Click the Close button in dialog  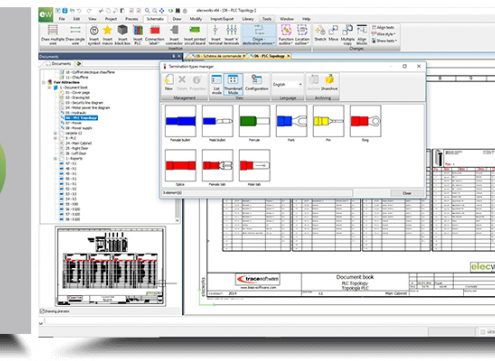[x=407, y=193]
